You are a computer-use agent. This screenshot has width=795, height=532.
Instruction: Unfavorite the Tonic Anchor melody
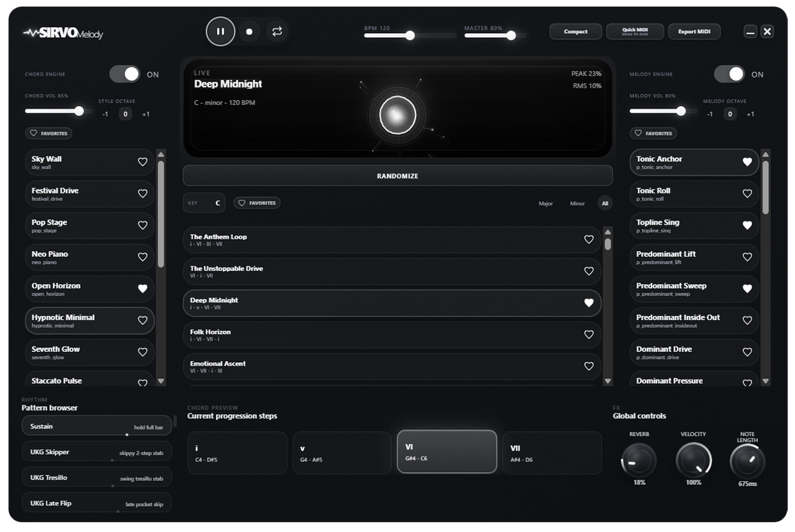(x=747, y=162)
